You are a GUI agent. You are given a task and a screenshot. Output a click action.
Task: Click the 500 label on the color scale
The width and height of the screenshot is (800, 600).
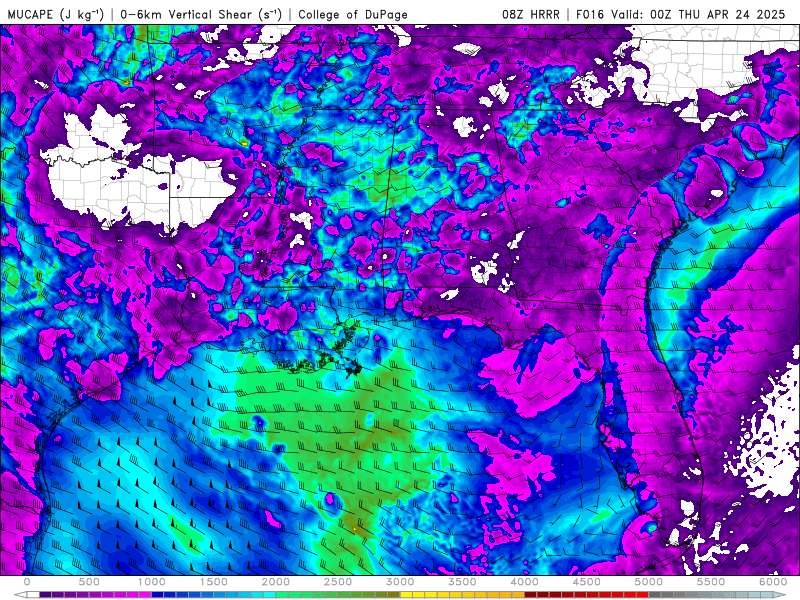(x=89, y=582)
